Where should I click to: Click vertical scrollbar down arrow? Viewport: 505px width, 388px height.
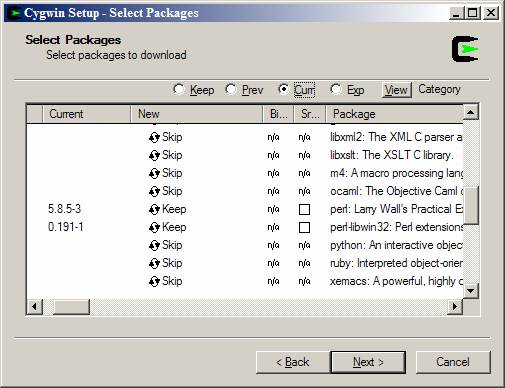pyautogui.click(x=471, y=291)
